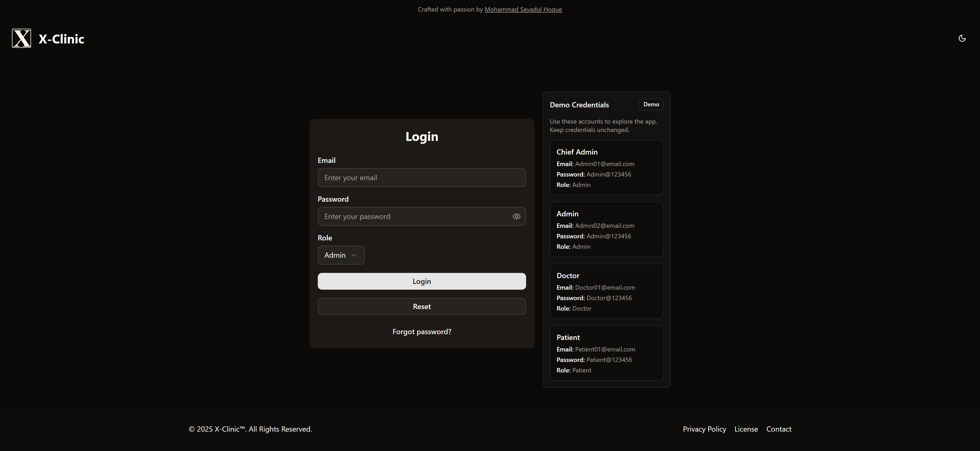Image resolution: width=980 pixels, height=451 pixels.
Task: Click the X-Clinic brand name text
Action: click(x=61, y=39)
